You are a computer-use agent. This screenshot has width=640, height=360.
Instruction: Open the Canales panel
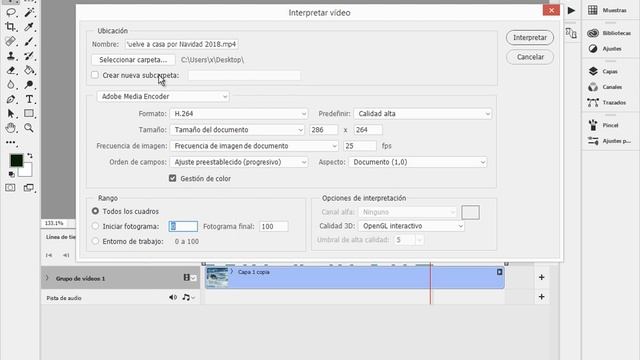pyautogui.click(x=605, y=87)
